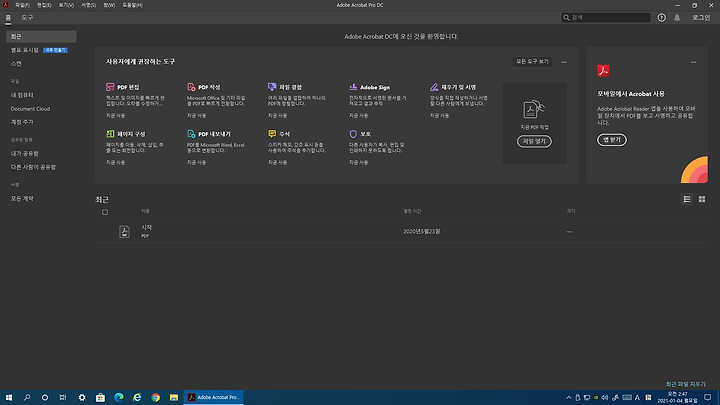Open Microsoft Edge from taskbar
The height and width of the screenshot is (405, 720).
118,398
